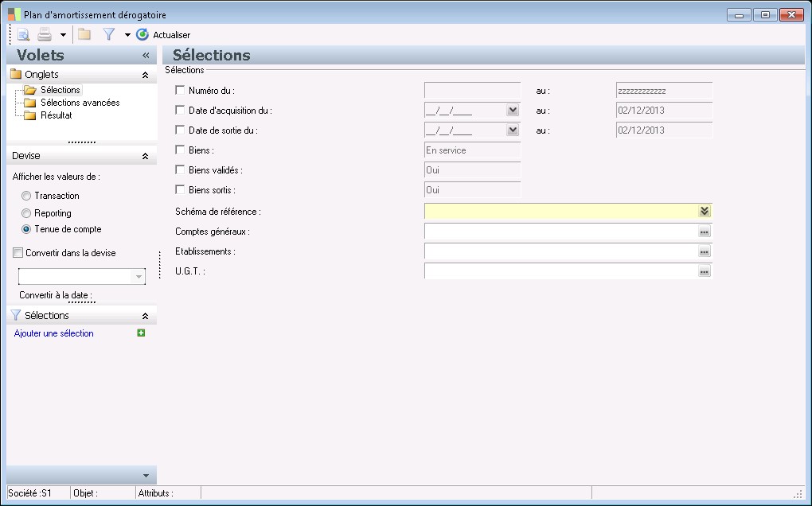
Task: Open the Résultat tree item
Action: pos(56,115)
